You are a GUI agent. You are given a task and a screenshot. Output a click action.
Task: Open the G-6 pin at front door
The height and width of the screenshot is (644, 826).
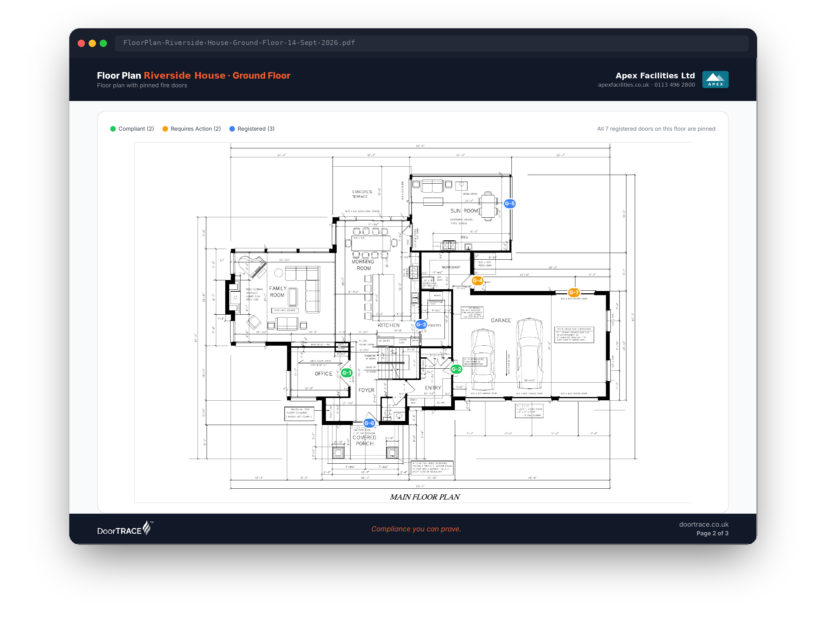[369, 423]
